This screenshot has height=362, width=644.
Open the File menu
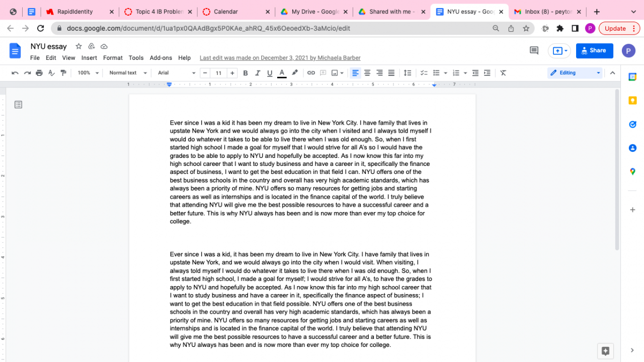35,58
